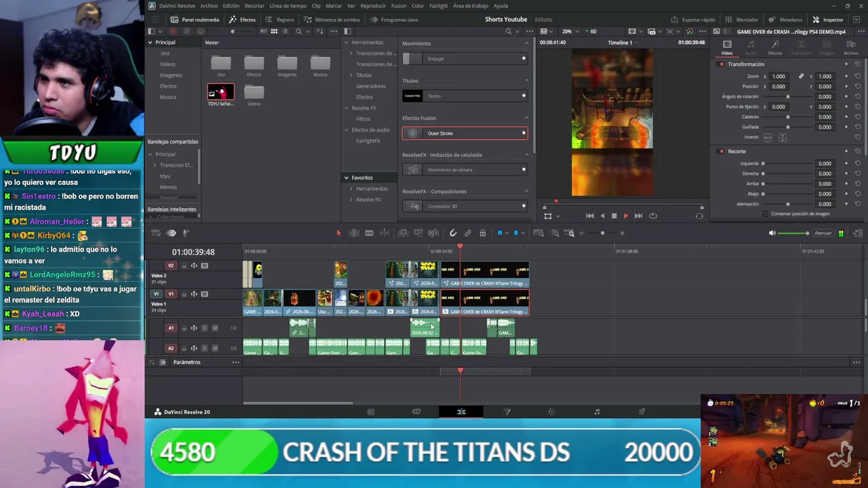
Task: Reset the Transformación section with its reset icon
Action: pyautogui.click(x=858, y=64)
